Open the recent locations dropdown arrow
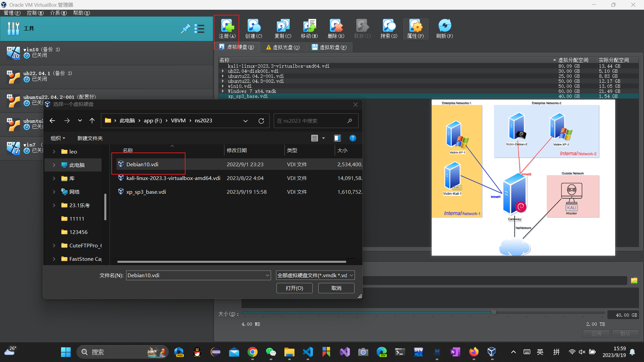The width and height of the screenshot is (644, 362). click(x=80, y=121)
